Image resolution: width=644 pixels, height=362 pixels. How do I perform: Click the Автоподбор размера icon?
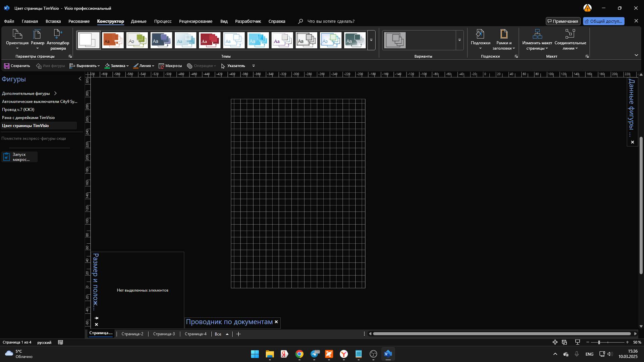tap(58, 34)
